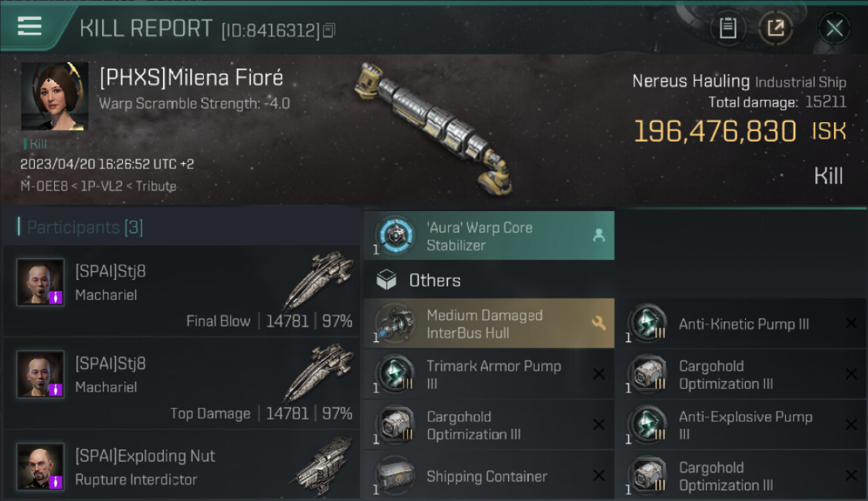
Task: View Milena Fioré's character portrait
Action: coord(55,96)
